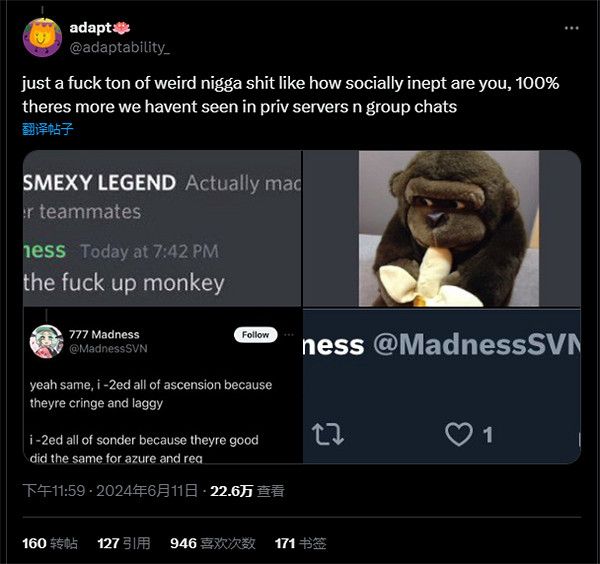Open the three-dot more options menu
This screenshot has width=600, height=564.
pyautogui.click(x=571, y=27)
